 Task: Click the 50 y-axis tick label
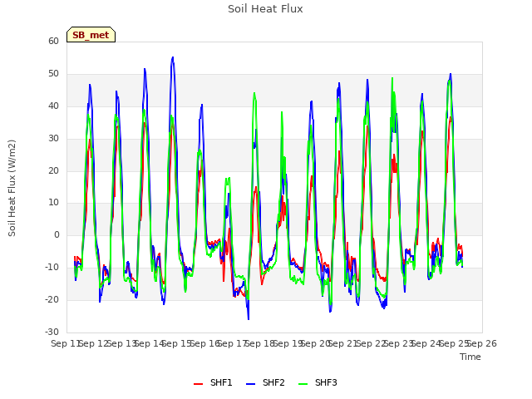tap(53, 74)
